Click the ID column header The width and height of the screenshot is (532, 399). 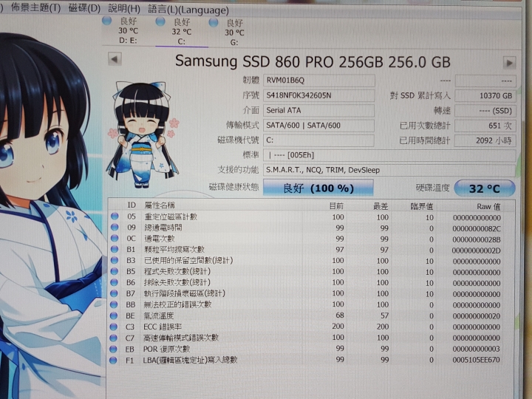click(132, 205)
